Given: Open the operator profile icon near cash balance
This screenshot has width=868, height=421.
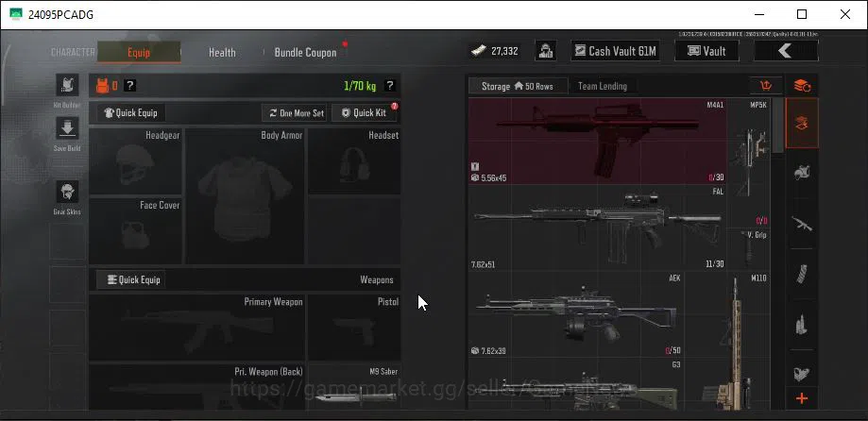Looking at the screenshot, I should point(546,51).
